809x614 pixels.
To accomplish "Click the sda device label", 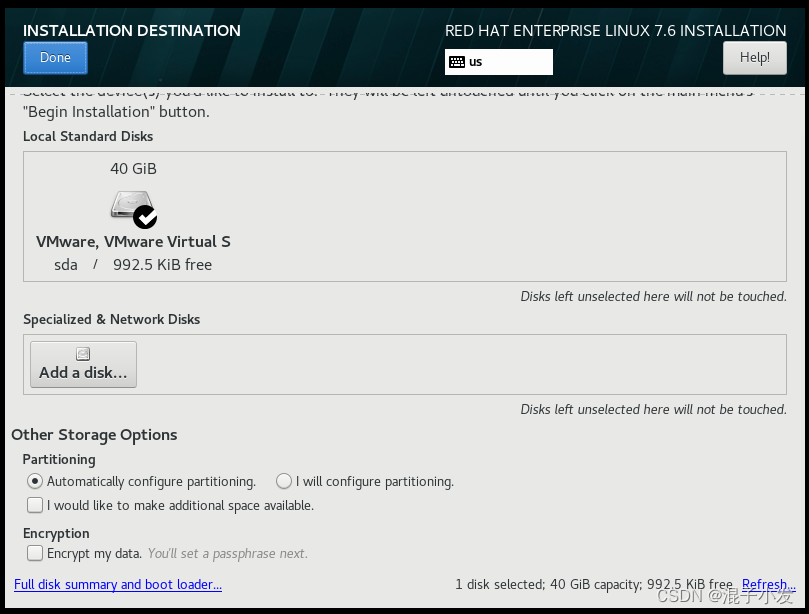I will 65,264.
